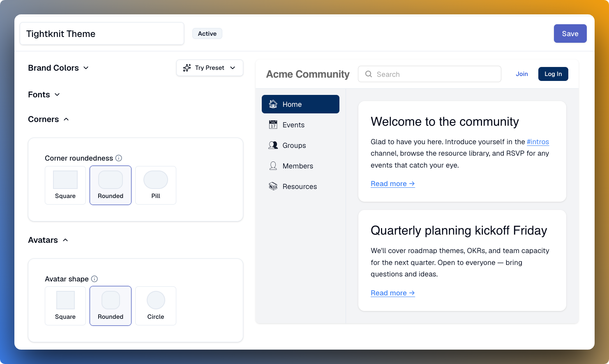Click the Quarterly planning kickoff Friday heading

[x=459, y=230]
